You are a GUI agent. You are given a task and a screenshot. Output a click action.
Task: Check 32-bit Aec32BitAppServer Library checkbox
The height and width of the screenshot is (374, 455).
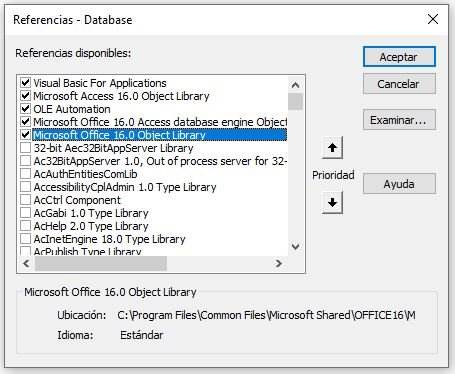pyautogui.click(x=25, y=148)
